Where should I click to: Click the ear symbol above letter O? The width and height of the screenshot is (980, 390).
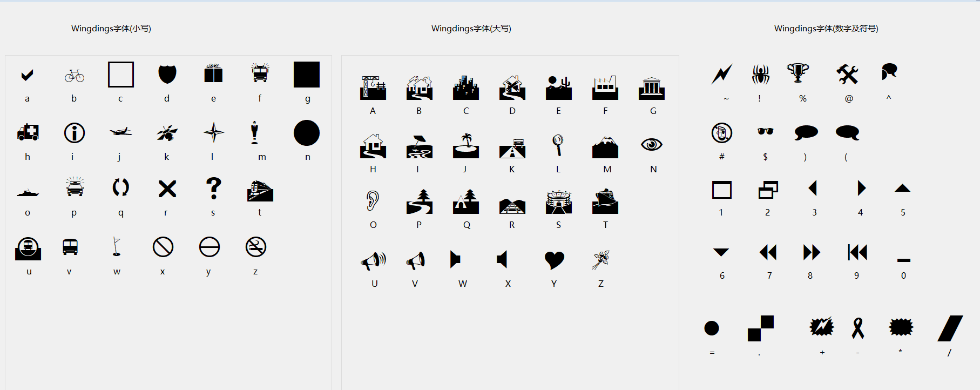point(373,200)
